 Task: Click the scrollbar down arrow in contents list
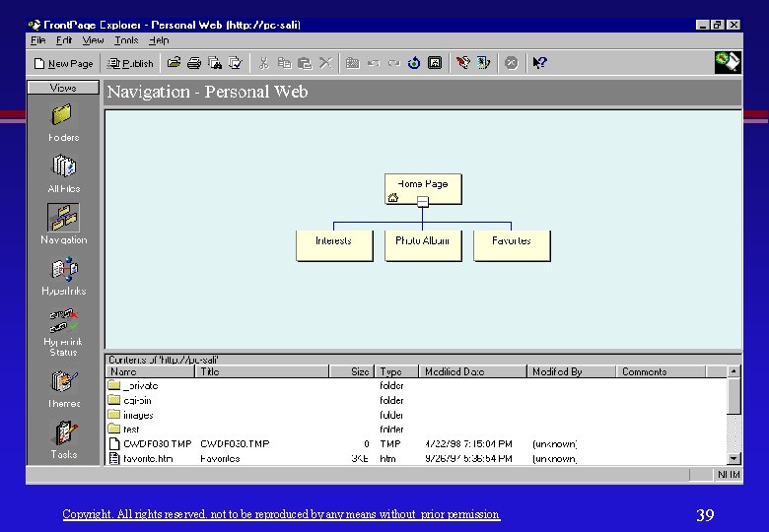[x=734, y=458]
